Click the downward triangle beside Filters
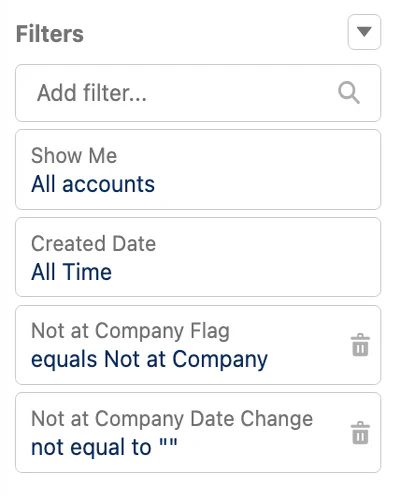 tap(364, 32)
